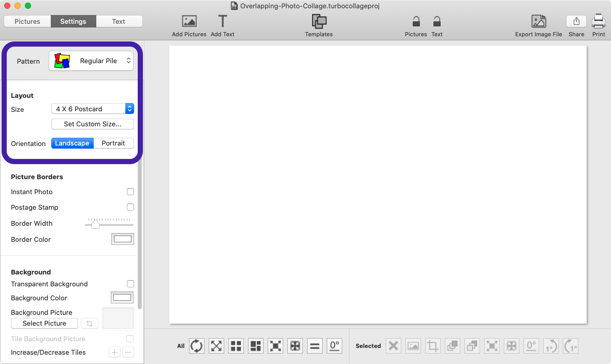
Task: Click the Select Picture button
Action: tap(45, 324)
